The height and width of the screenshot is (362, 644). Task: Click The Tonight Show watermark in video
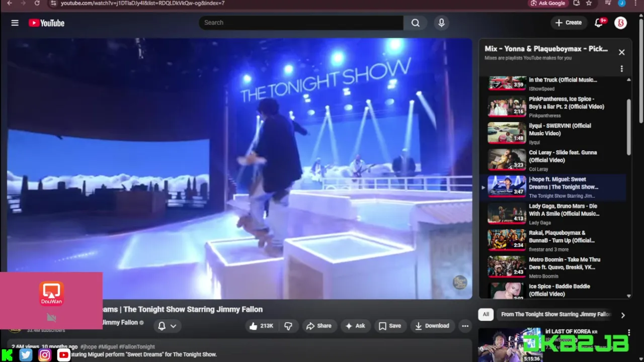click(460, 282)
